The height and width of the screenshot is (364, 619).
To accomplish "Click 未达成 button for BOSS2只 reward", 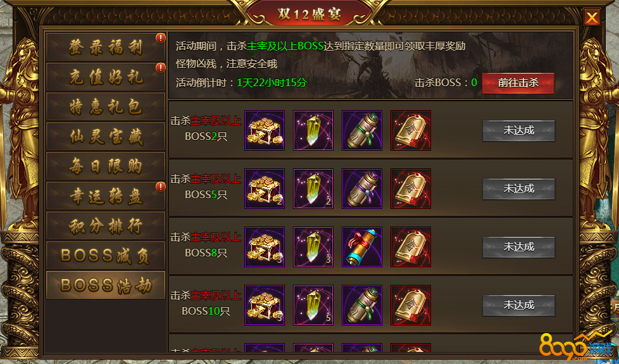I will coord(519,130).
